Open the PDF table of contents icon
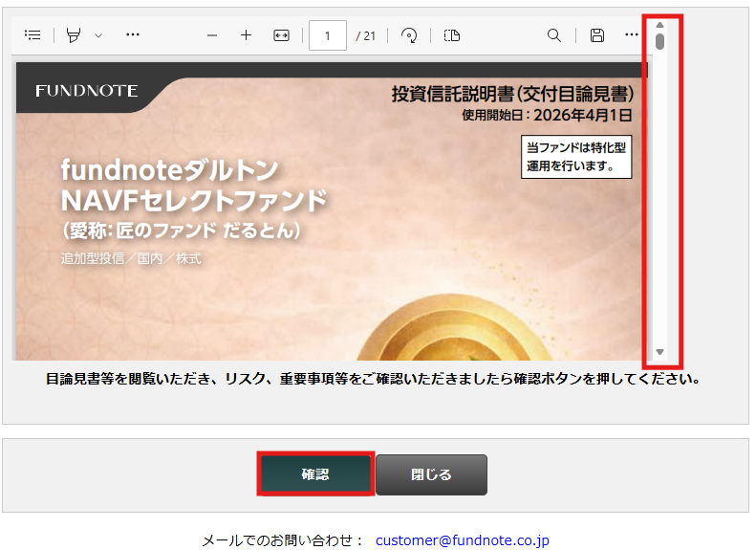 click(32, 34)
